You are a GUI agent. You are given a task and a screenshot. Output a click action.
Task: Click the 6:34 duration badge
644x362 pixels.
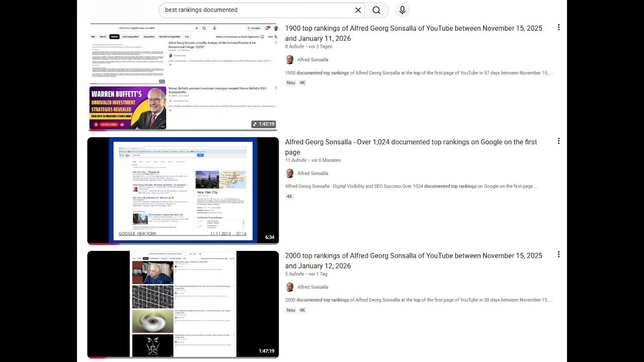click(x=270, y=237)
